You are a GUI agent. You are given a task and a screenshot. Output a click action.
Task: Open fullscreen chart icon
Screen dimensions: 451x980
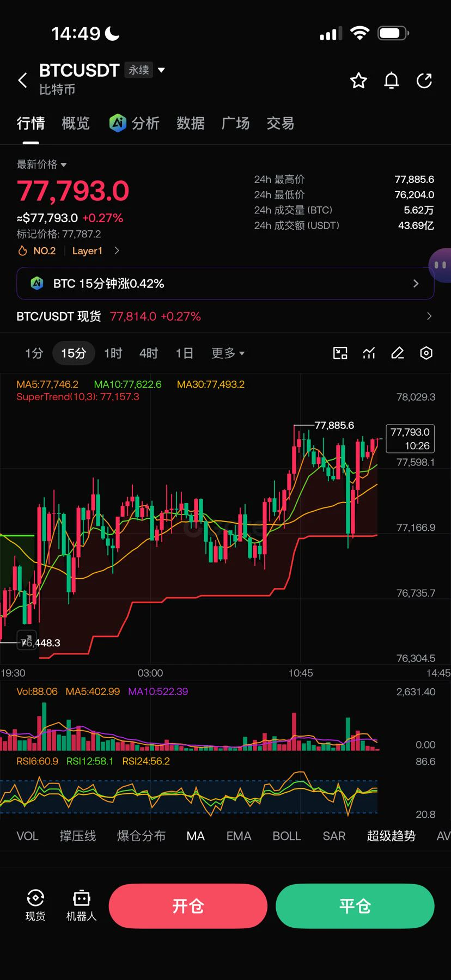(340, 353)
